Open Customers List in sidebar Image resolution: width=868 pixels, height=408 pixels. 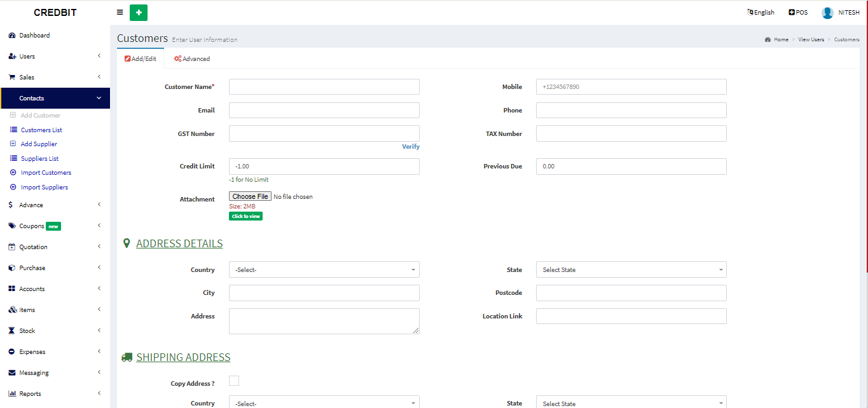(x=41, y=130)
